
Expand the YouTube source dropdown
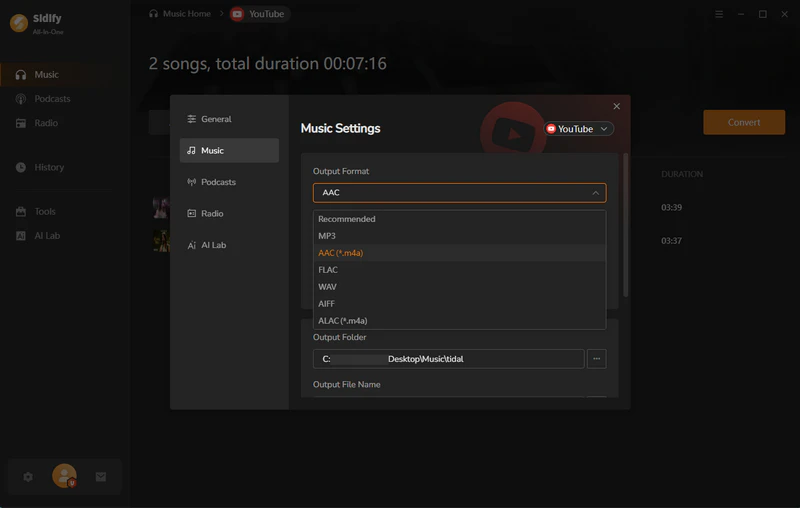(579, 129)
